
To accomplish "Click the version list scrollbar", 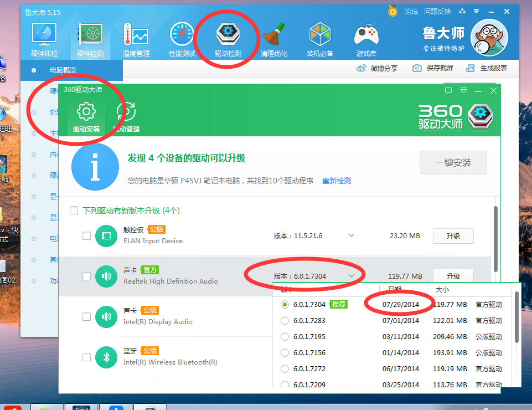I will point(516,317).
